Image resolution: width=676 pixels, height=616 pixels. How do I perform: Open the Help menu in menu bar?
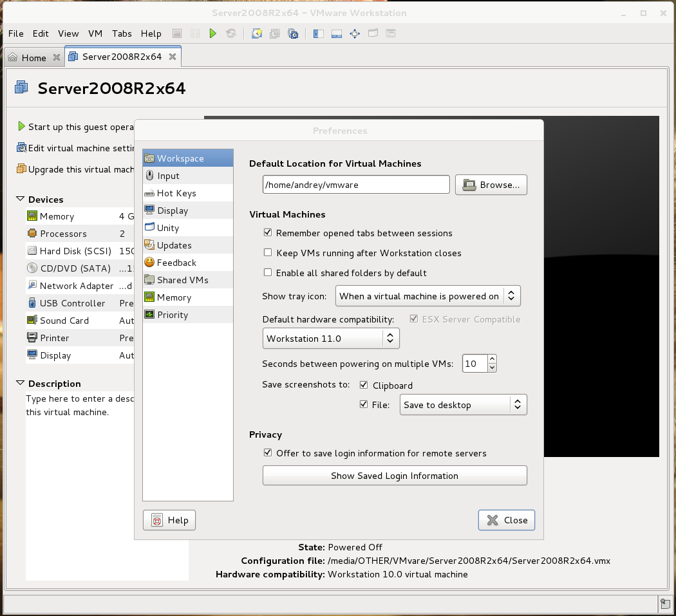pyautogui.click(x=151, y=33)
